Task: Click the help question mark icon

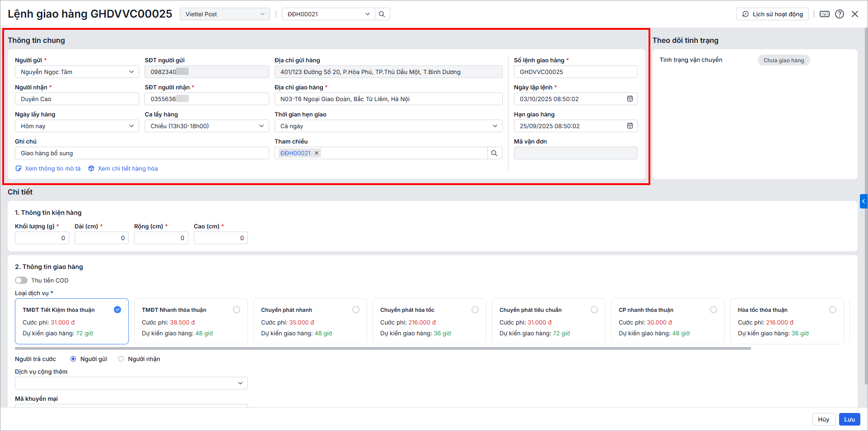Action: [840, 14]
